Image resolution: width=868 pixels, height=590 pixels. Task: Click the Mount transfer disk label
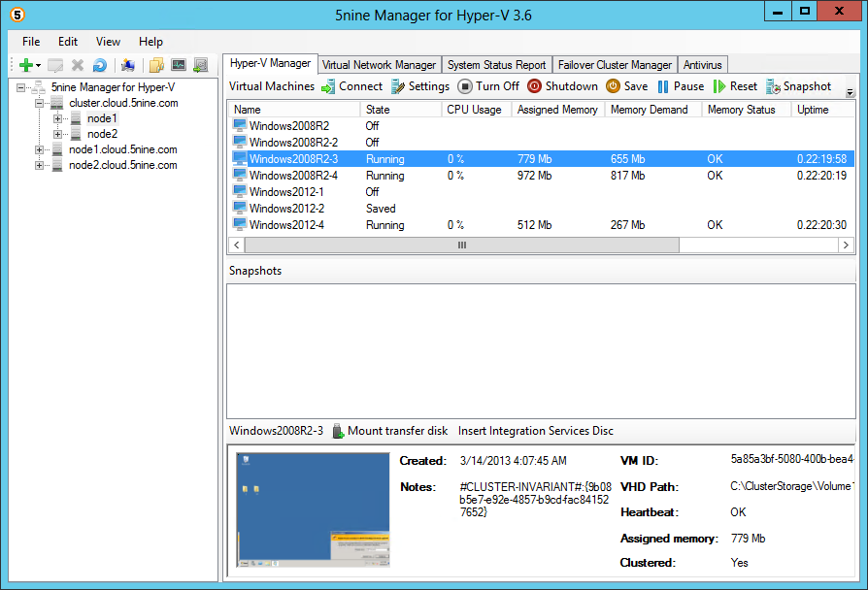397,431
